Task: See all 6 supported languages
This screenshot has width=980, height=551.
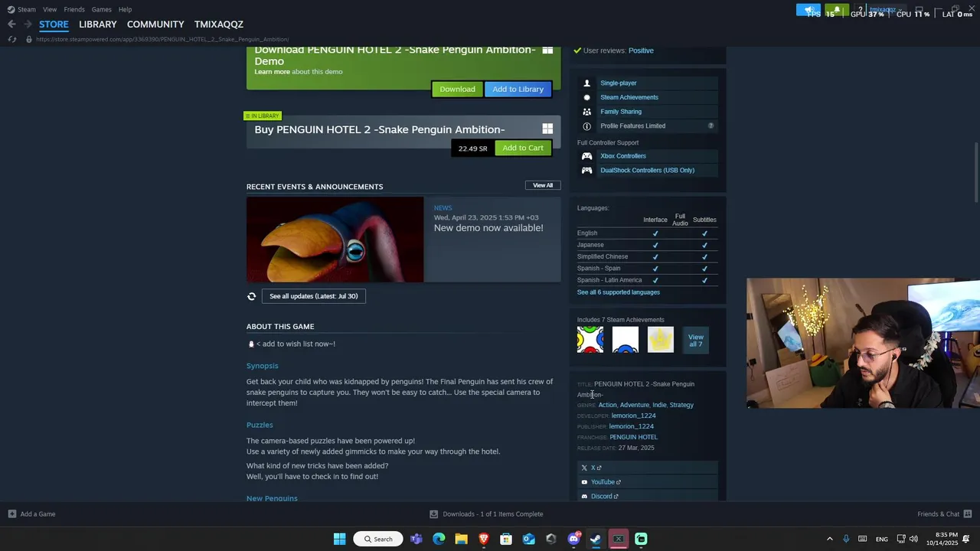Action: click(619, 292)
